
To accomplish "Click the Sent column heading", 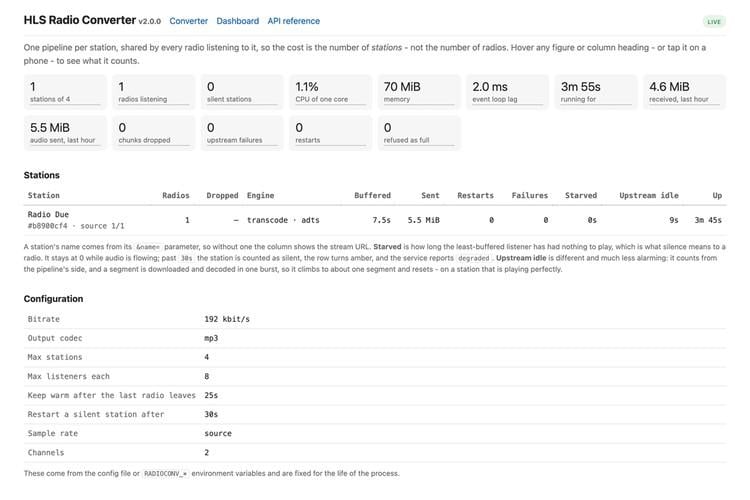I will point(430,195).
